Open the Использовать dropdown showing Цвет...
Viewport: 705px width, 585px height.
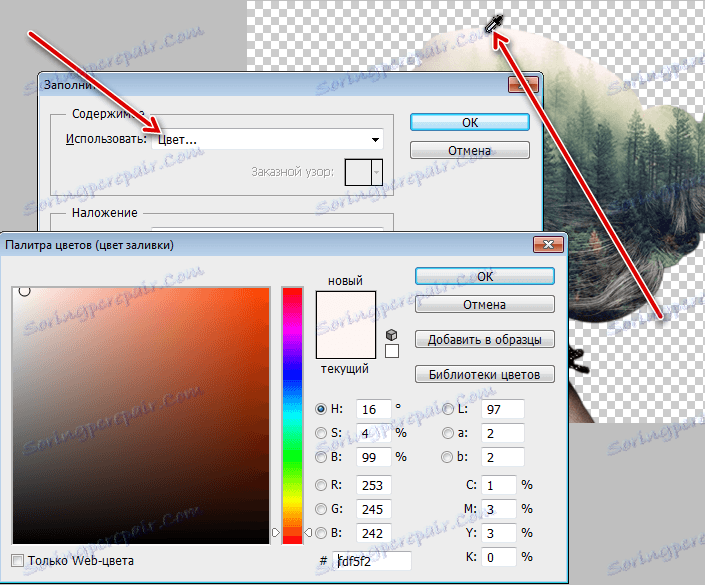point(268,139)
